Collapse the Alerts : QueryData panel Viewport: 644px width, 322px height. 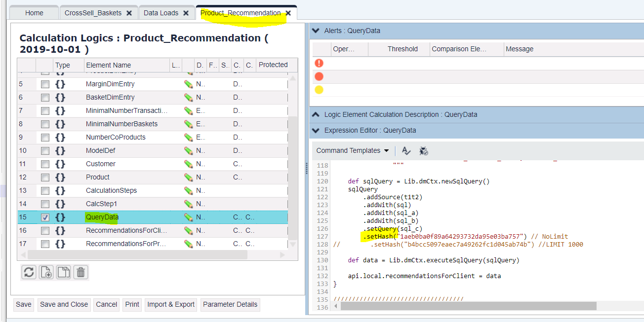(316, 31)
